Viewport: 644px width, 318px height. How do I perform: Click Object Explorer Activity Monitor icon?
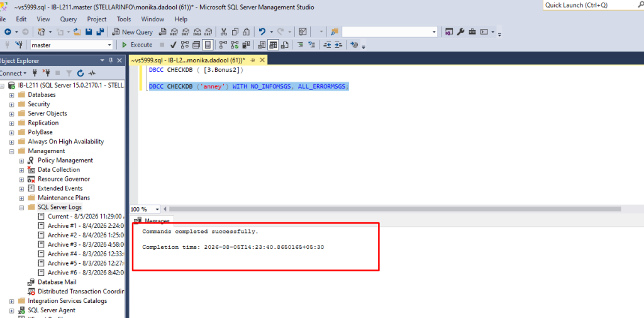[92, 73]
